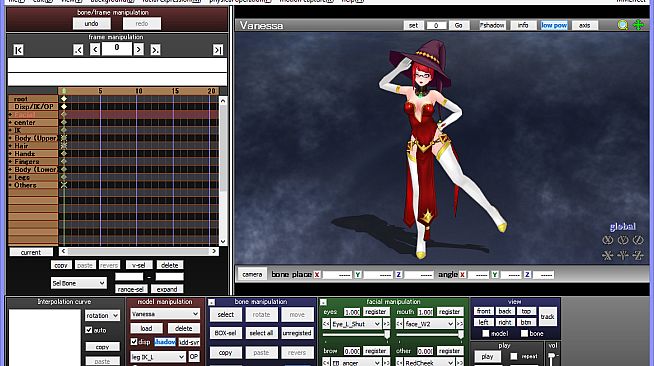
Task: Open the Sel:Bone dropdown
Action: pos(79,283)
